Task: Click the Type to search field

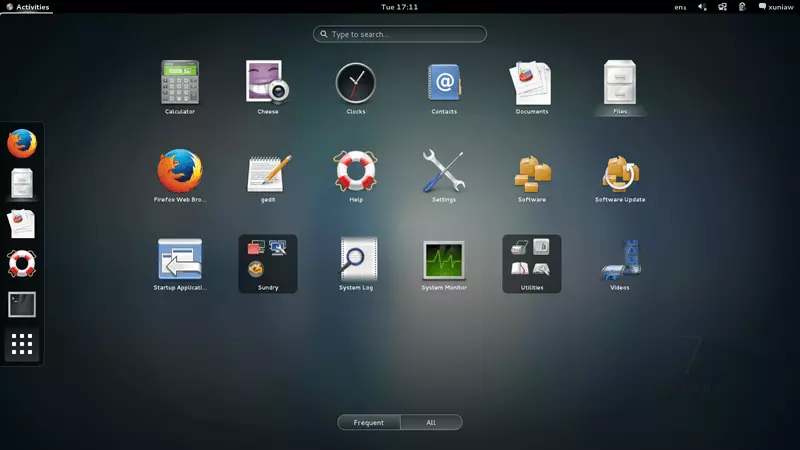Action: [400, 34]
